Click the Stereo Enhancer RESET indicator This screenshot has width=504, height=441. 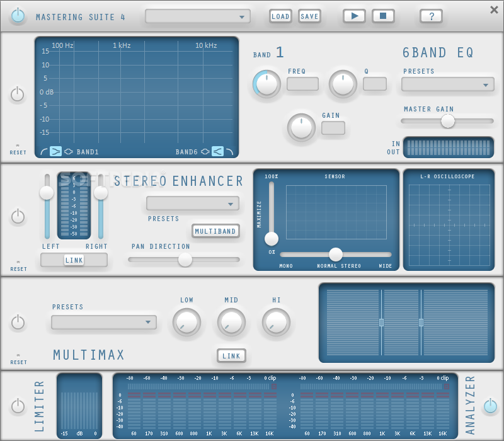pyautogui.click(x=18, y=262)
